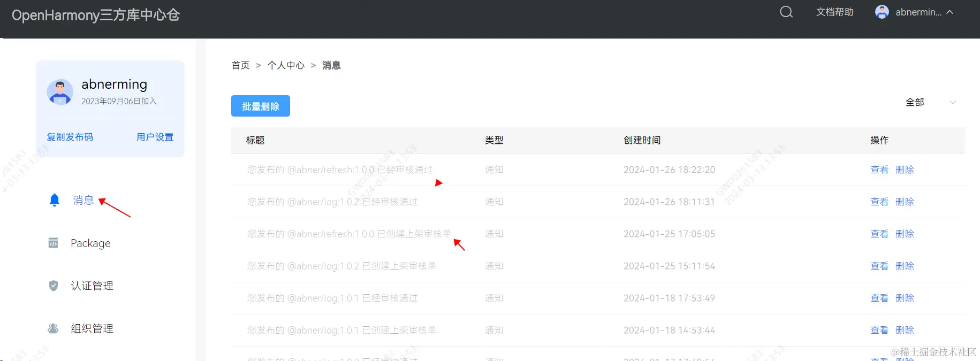
Task: Open 文档帮助 documentation help
Action: pyautogui.click(x=834, y=12)
